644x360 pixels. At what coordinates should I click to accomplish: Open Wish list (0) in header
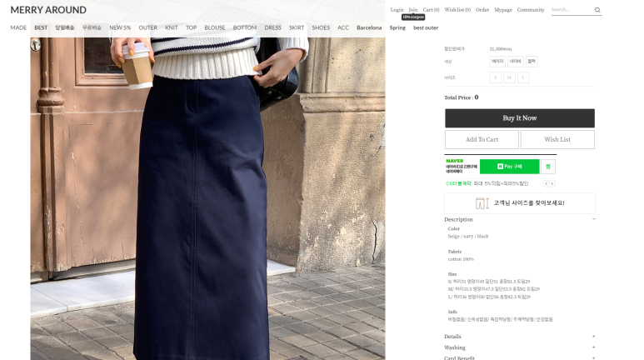pyautogui.click(x=457, y=9)
